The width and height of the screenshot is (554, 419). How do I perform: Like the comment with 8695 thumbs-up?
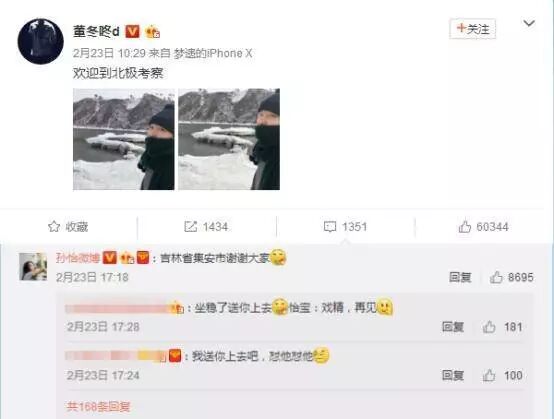511,277
